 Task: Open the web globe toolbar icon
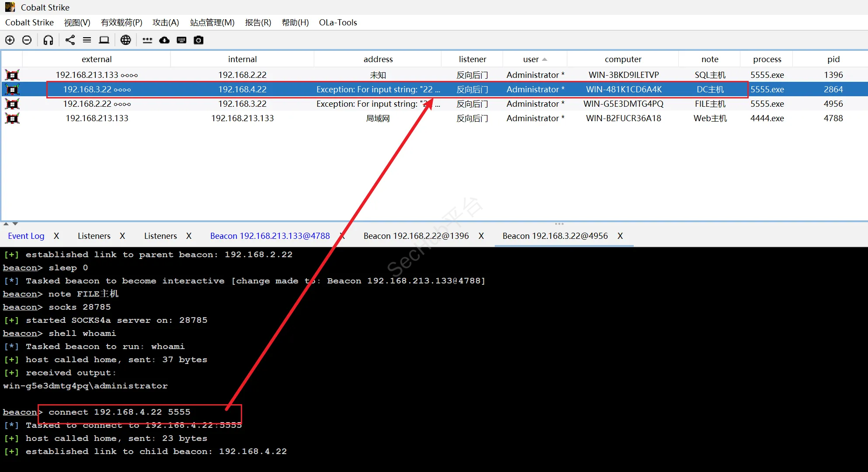[x=125, y=40]
